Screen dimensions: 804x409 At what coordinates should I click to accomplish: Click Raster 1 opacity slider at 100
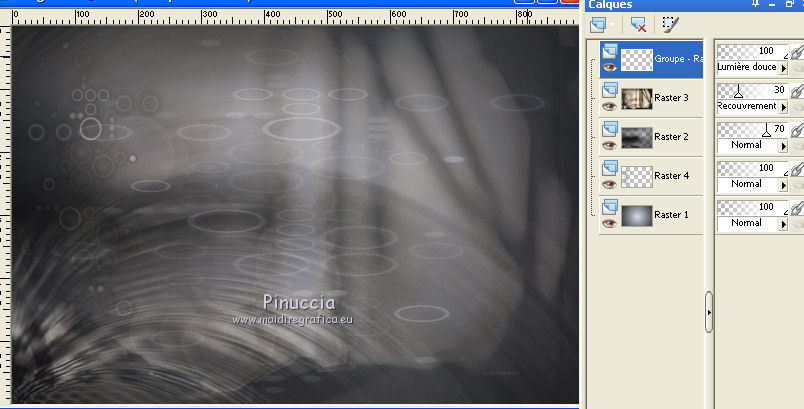(x=752, y=207)
